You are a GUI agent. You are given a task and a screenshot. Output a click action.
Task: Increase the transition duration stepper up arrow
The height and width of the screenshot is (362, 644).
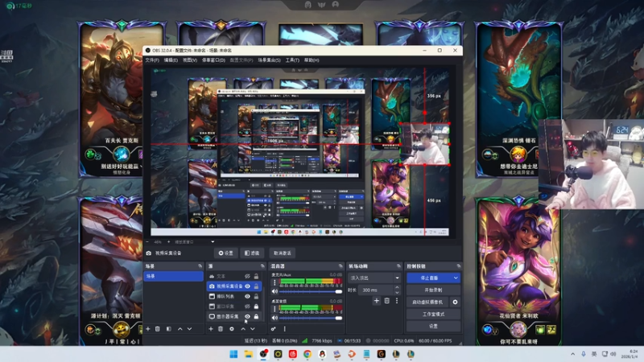coord(397,288)
